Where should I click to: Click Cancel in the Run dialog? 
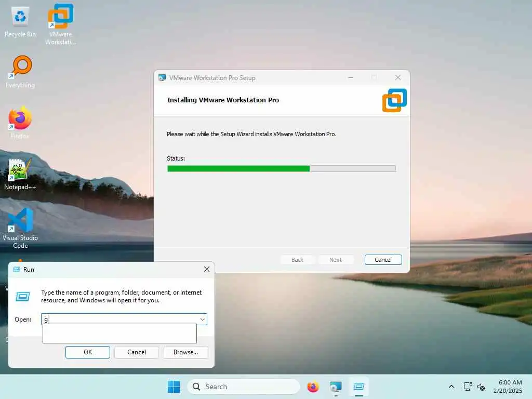137,352
